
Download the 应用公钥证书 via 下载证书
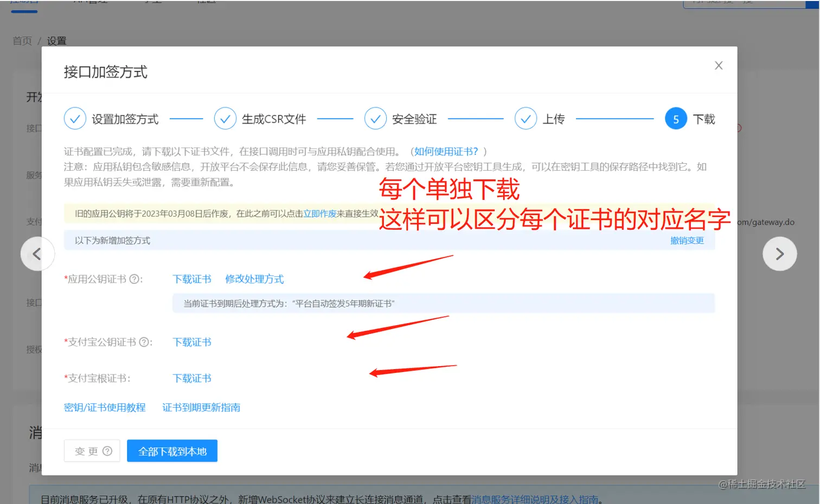192,279
